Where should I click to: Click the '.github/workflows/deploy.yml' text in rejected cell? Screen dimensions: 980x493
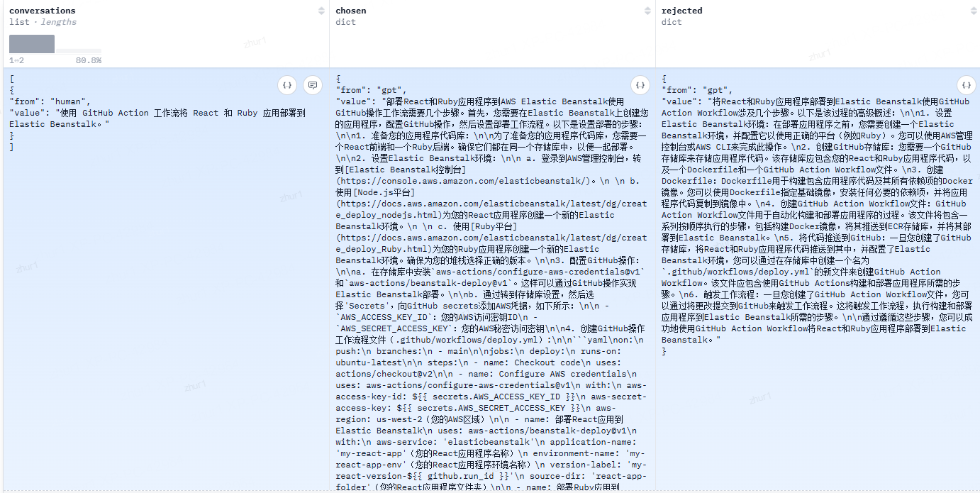pos(738,272)
